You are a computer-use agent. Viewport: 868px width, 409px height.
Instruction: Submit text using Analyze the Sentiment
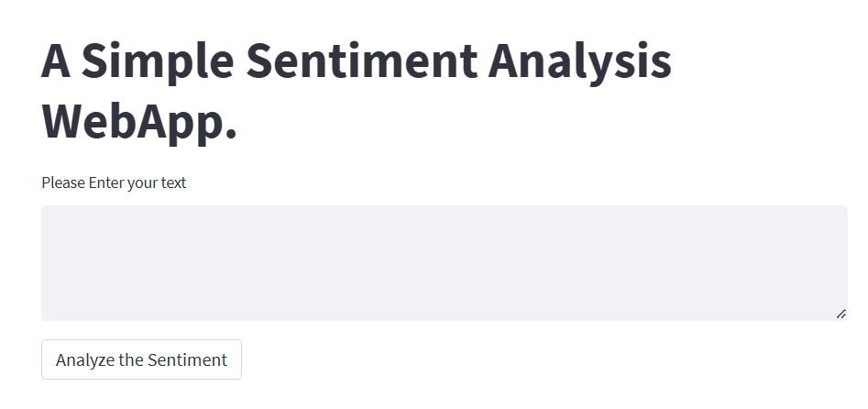141,359
